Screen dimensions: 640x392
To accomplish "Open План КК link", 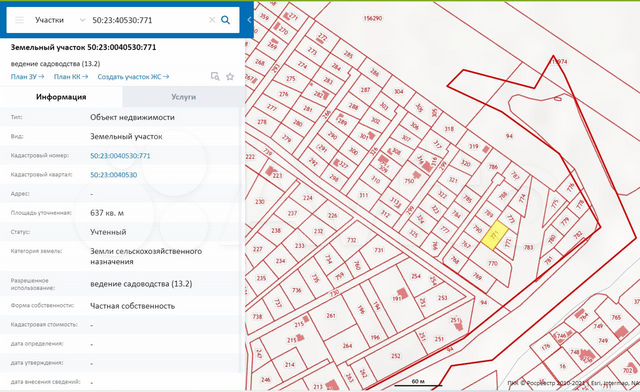I will pos(71,76).
